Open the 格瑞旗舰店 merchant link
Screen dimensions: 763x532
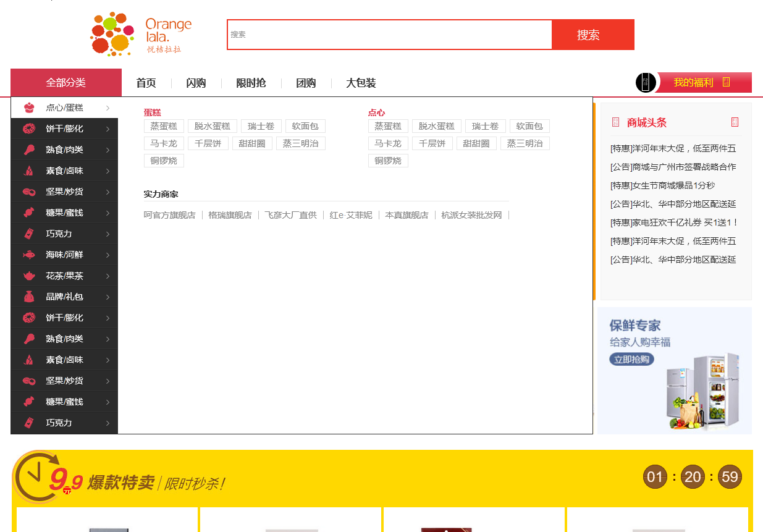230,215
